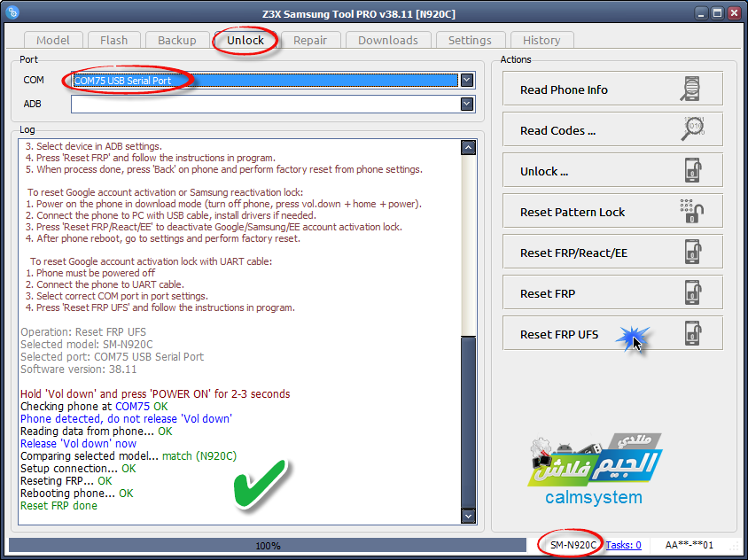Close the Z3X Samsung Tool window
748x560 pixels.
(x=734, y=13)
